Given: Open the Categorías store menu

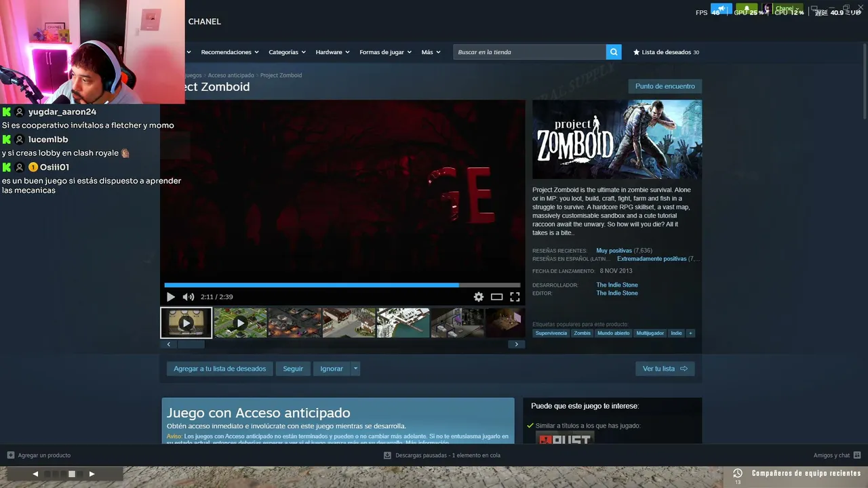Looking at the screenshot, I should pyautogui.click(x=287, y=52).
